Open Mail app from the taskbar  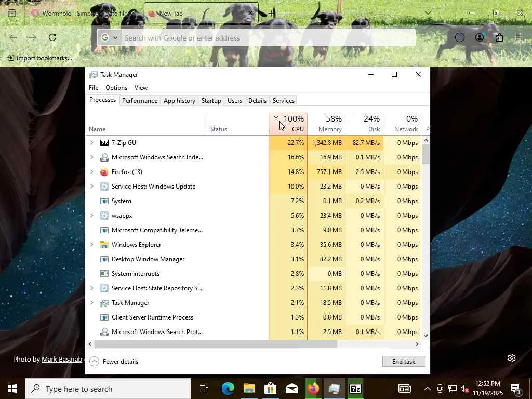pyautogui.click(x=292, y=389)
